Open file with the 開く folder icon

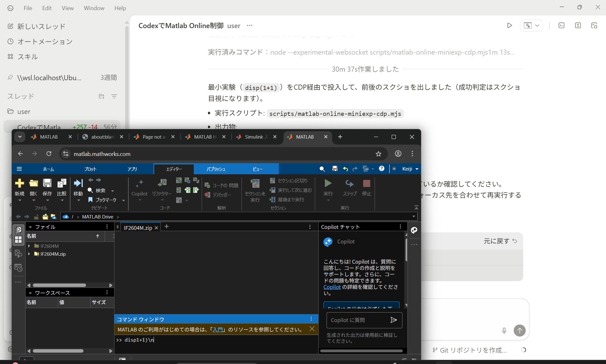tap(34, 183)
